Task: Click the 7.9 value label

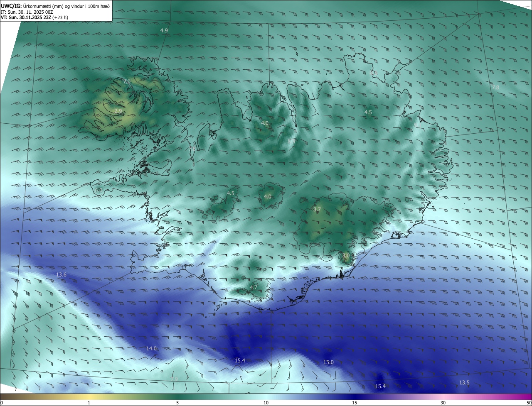Action: tap(174, 379)
